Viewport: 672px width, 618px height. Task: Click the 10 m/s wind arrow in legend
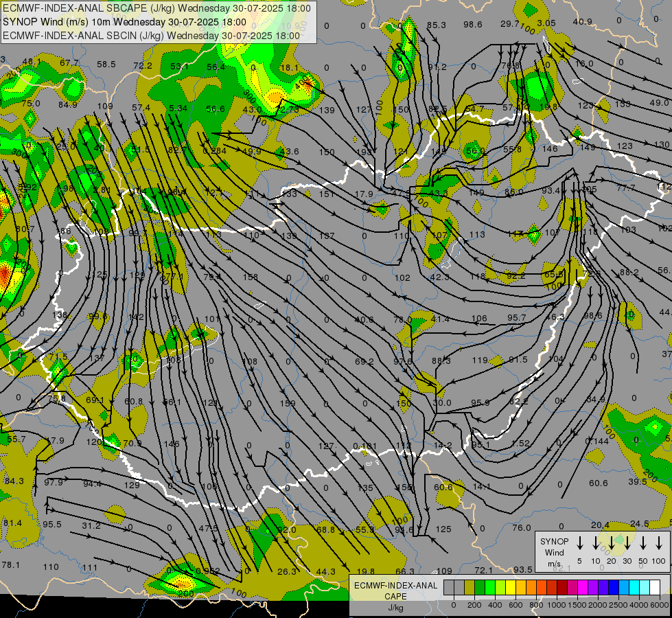coord(595,543)
